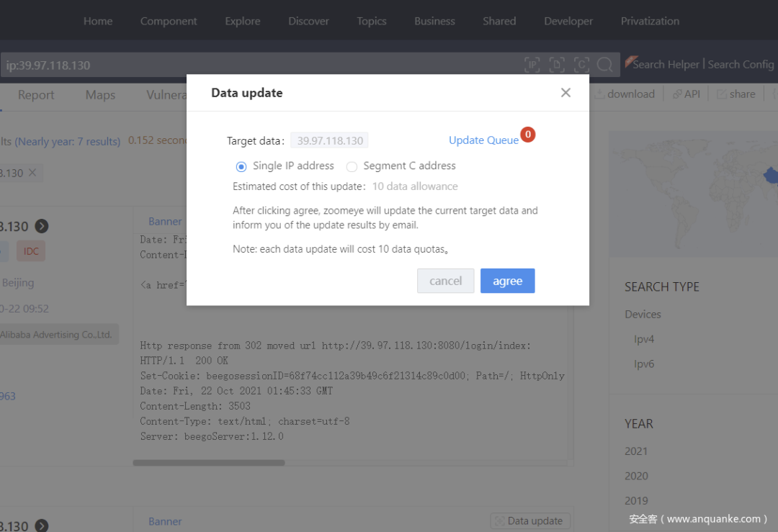Image resolution: width=778 pixels, height=532 pixels.
Task: Open the Update Queue link
Action: 484,140
